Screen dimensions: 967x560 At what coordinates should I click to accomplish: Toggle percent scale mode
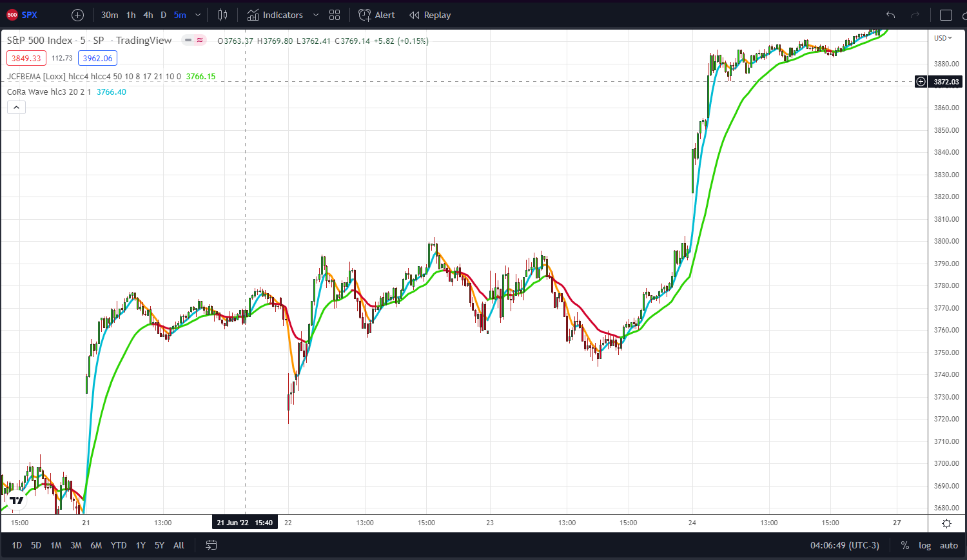pyautogui.click(x=905, y=545)
